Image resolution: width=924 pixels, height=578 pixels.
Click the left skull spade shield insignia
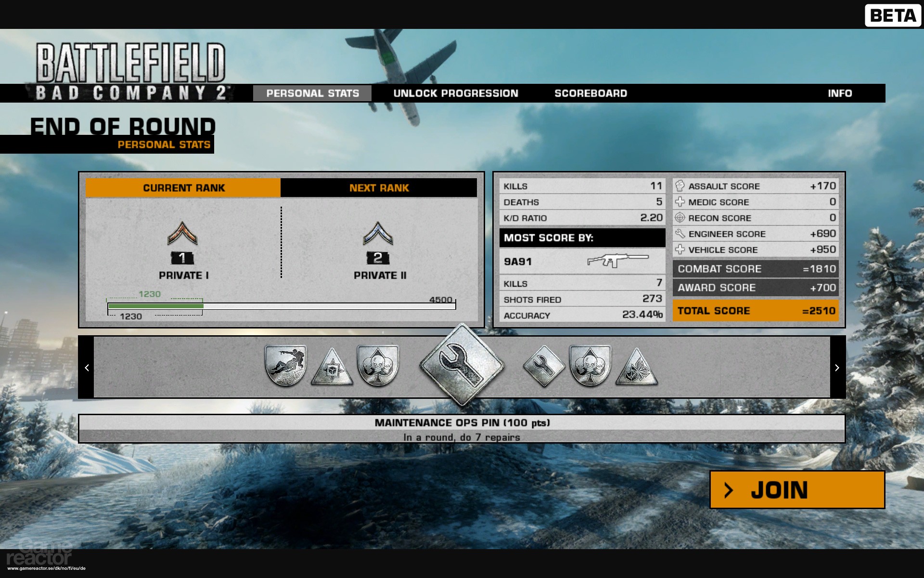coord(378,365)
